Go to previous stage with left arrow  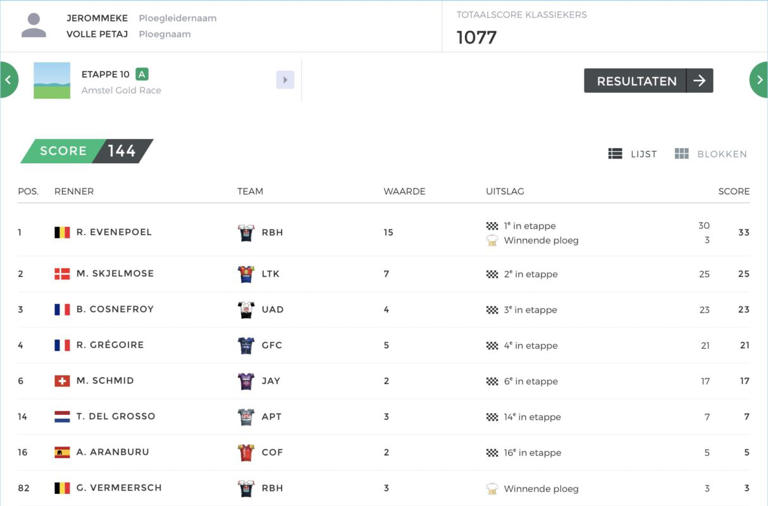coord(7,80)
